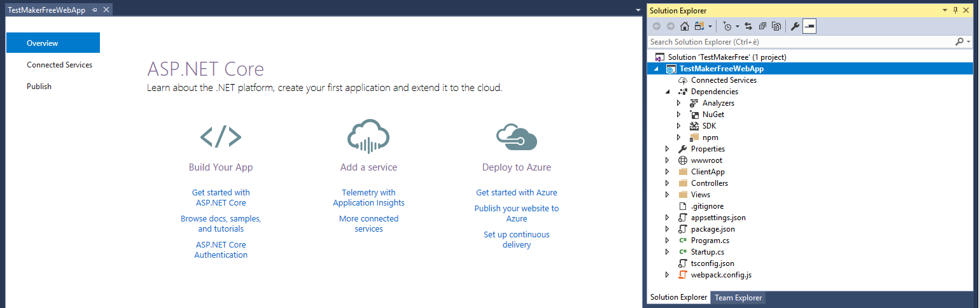Toggle Preview Selected Items button
Viewport: 980px width, 308px height.
pos(809,26)
